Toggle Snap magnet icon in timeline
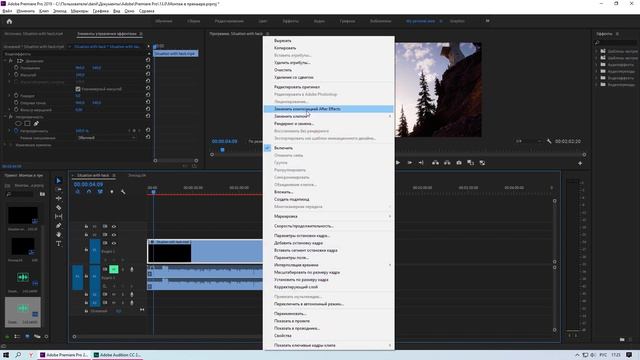The image size is (640, 360). tap(89, 192)
